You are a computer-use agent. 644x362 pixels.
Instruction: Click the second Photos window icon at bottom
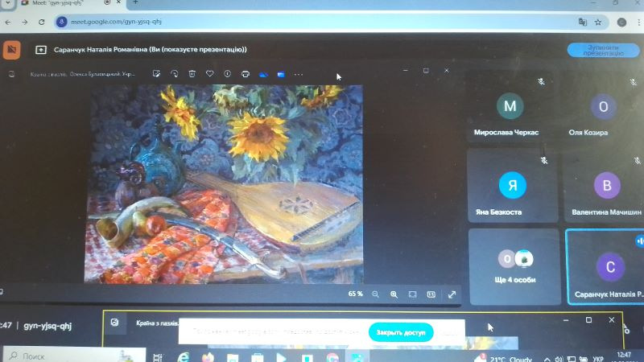114,323
